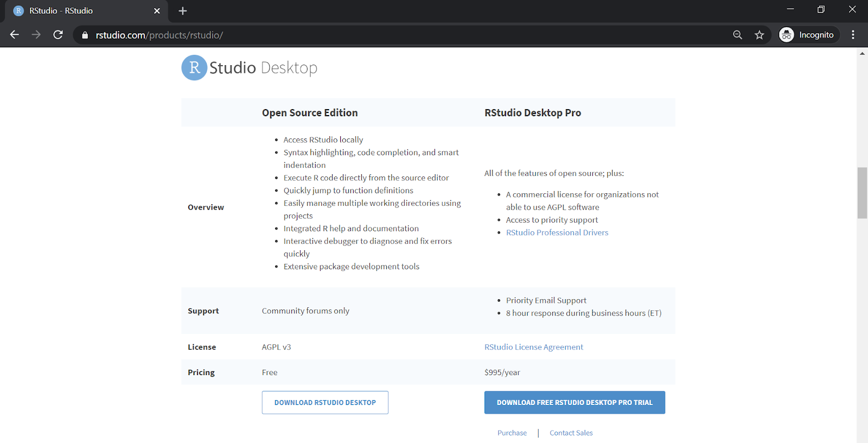Click Download Free RStudio Desktop Pro Trial
The height and width of the screenshot is (443, 868).
(575, 402)
